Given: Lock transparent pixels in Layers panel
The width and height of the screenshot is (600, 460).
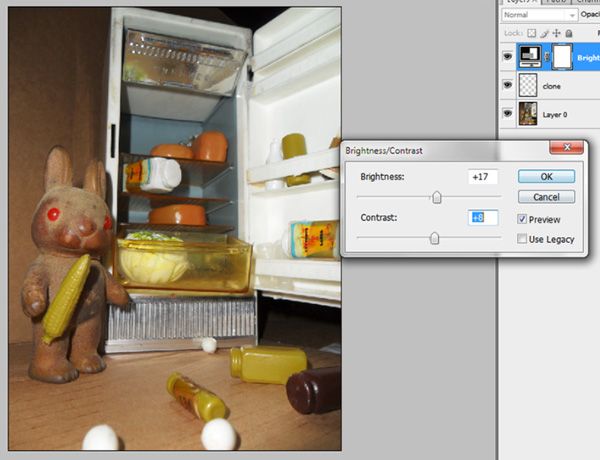Looking at the screenshot, I should coord(531,33).
